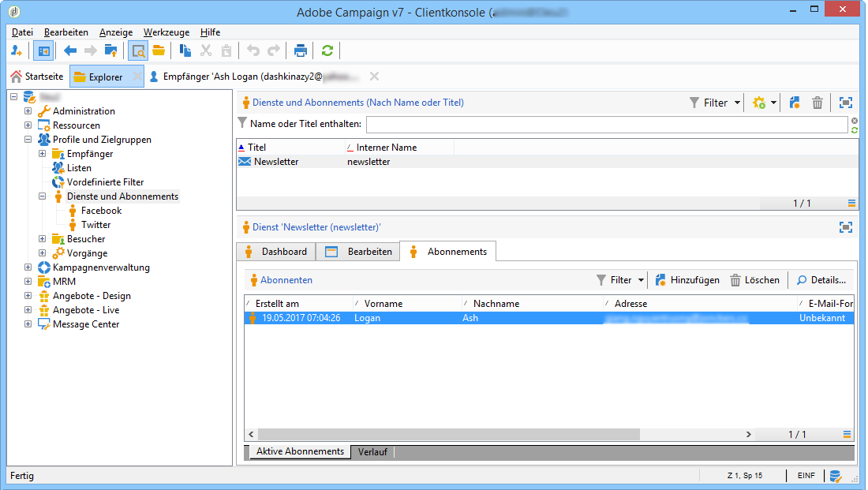This screenshot has width=868, height=490.
Task: Select the subscriber row dated 19.05.2017
Action: coord(548,318)
